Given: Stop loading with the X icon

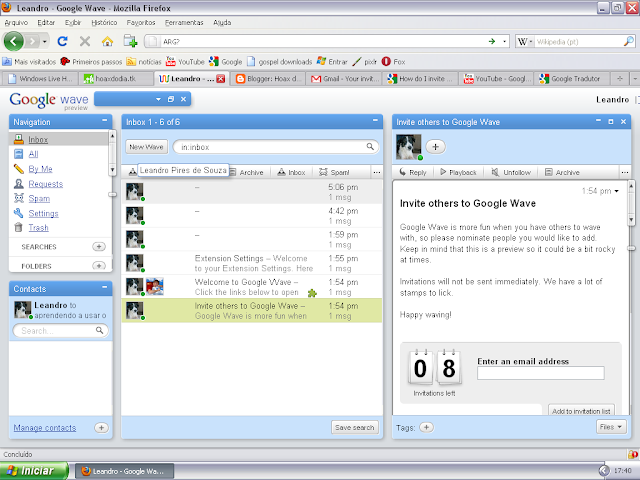Looking at the screenshot, I should [84, 41].
